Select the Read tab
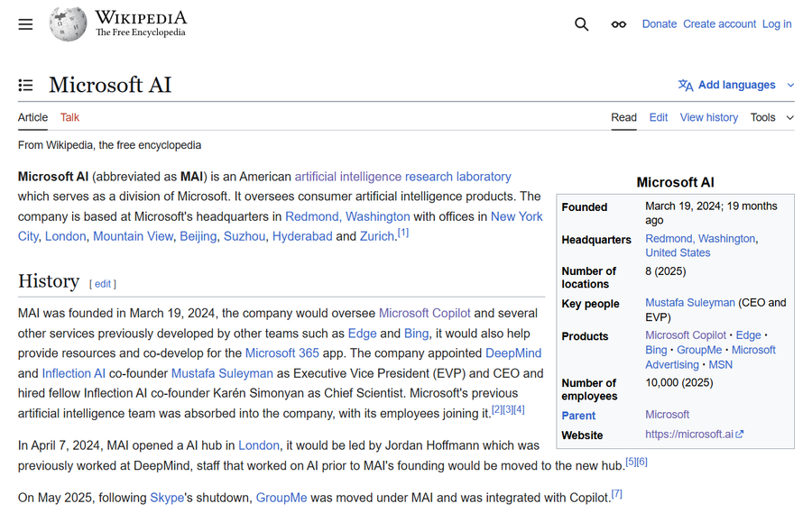 click(623, 117)
